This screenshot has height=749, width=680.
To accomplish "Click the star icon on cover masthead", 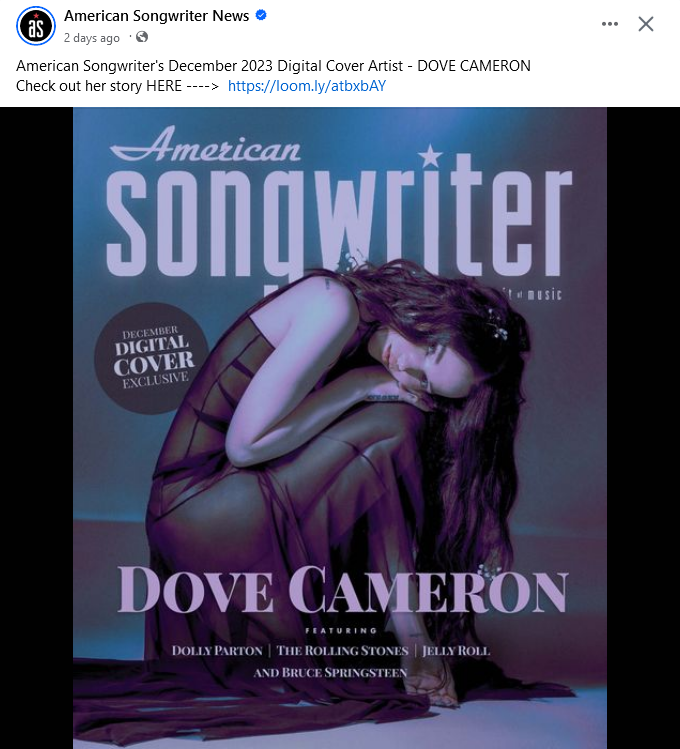I will point(430,156).
